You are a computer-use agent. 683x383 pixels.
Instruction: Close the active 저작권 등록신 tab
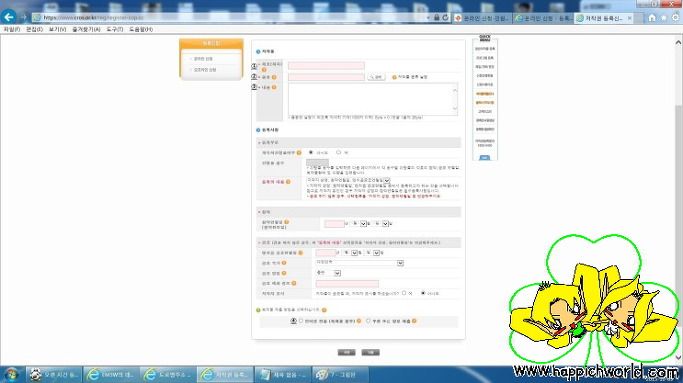click(x=629, y=18)
